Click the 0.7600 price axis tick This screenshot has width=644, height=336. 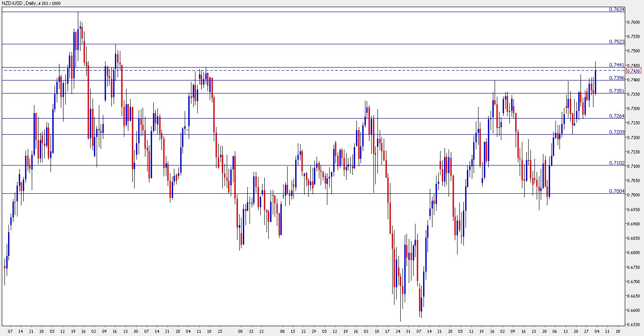[x=634, y=22]
